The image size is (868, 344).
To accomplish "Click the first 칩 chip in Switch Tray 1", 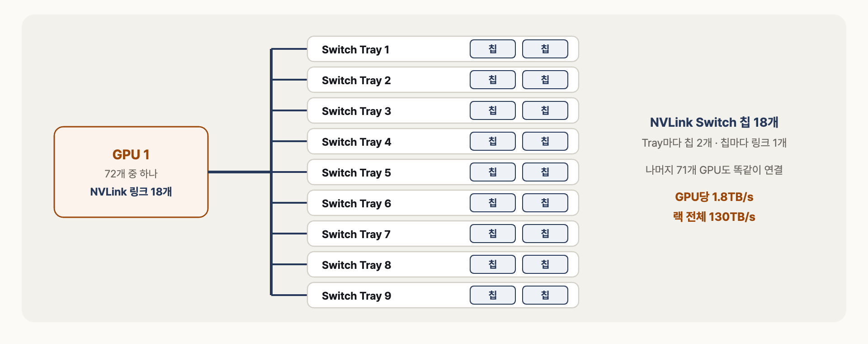I will coord(493,49).
